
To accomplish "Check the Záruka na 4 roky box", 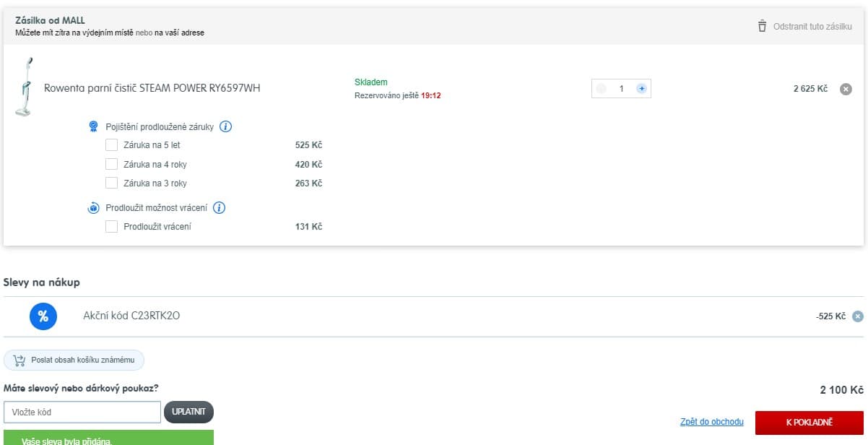I will [x=111, y=164].
